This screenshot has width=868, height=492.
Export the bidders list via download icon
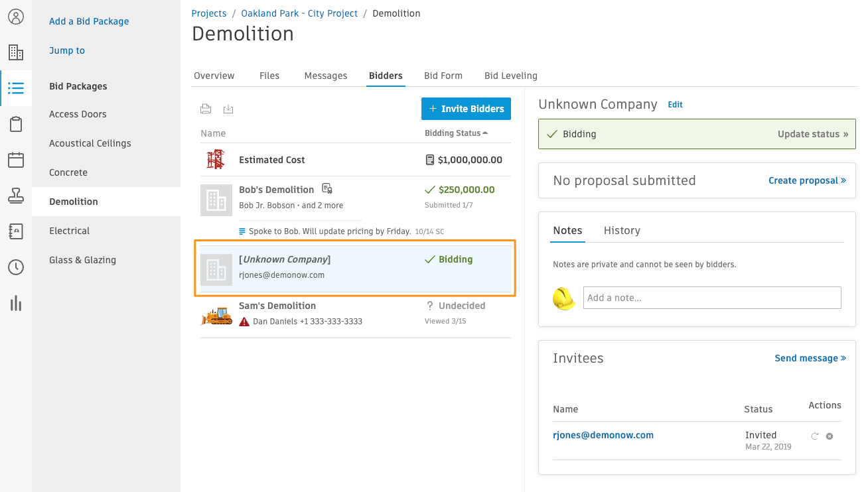coord(228,108)
